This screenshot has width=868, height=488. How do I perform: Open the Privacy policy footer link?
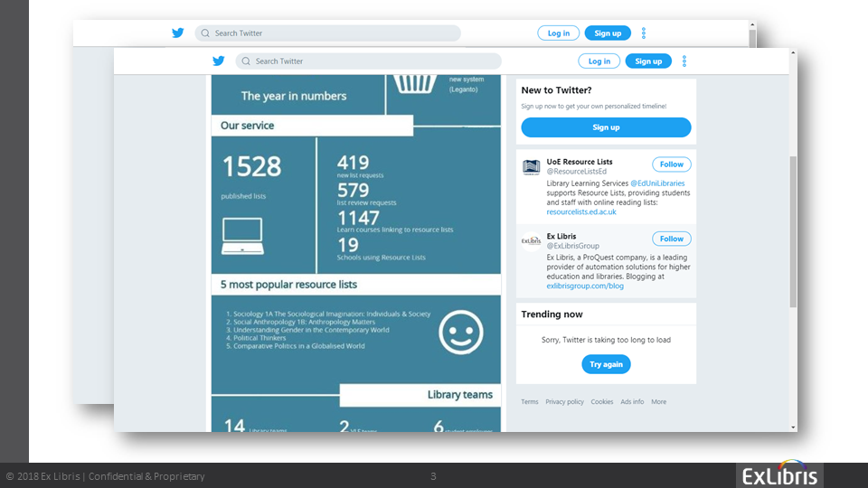click(564, 401)
